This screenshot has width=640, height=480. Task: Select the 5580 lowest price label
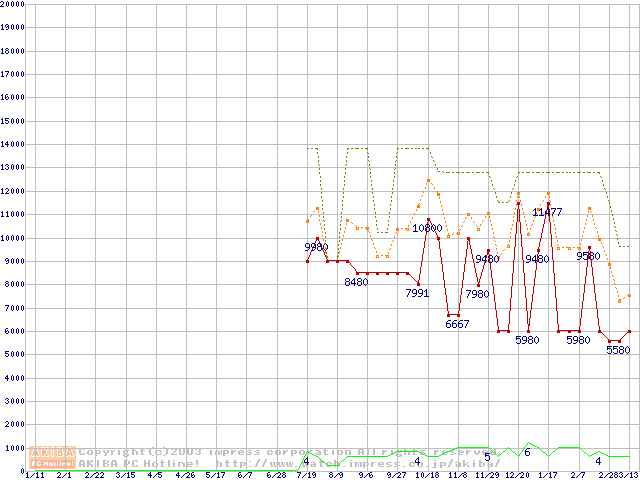[618, 350]
